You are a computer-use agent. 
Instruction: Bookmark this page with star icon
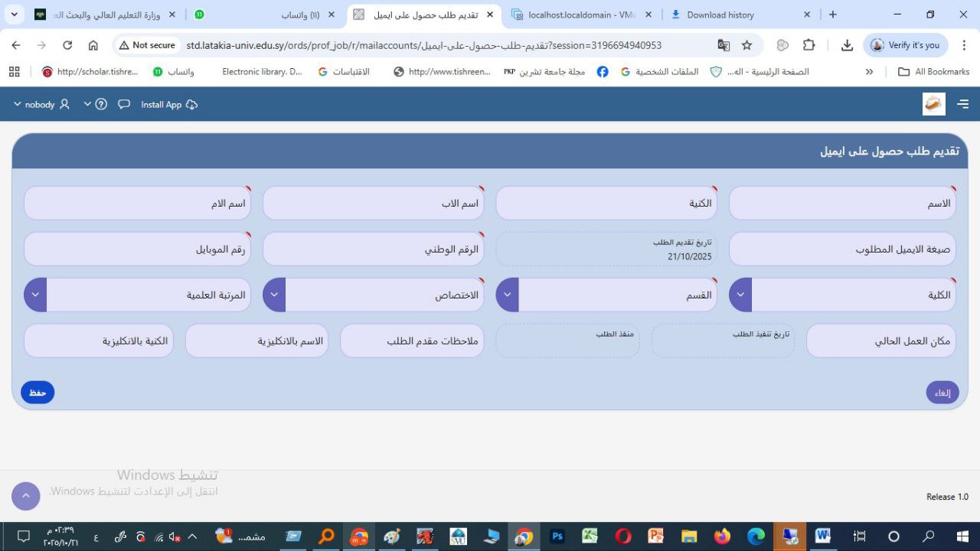coord(746,45)
